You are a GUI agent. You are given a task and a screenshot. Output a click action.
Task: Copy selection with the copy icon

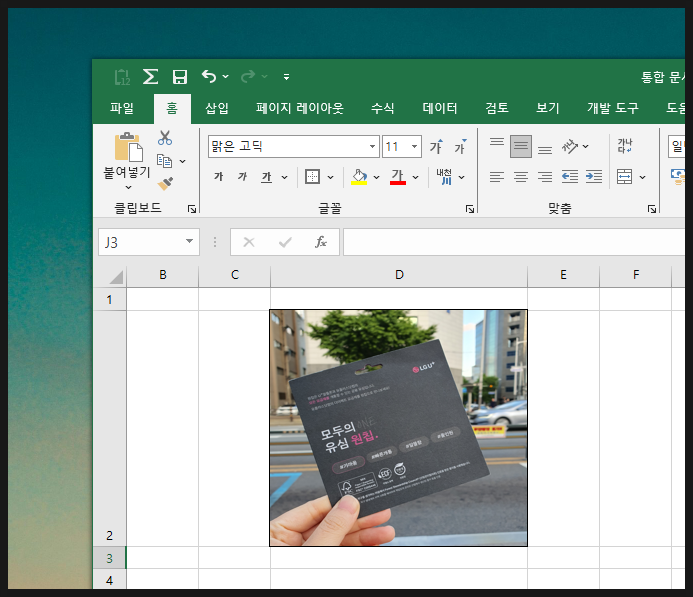[165, 161]
